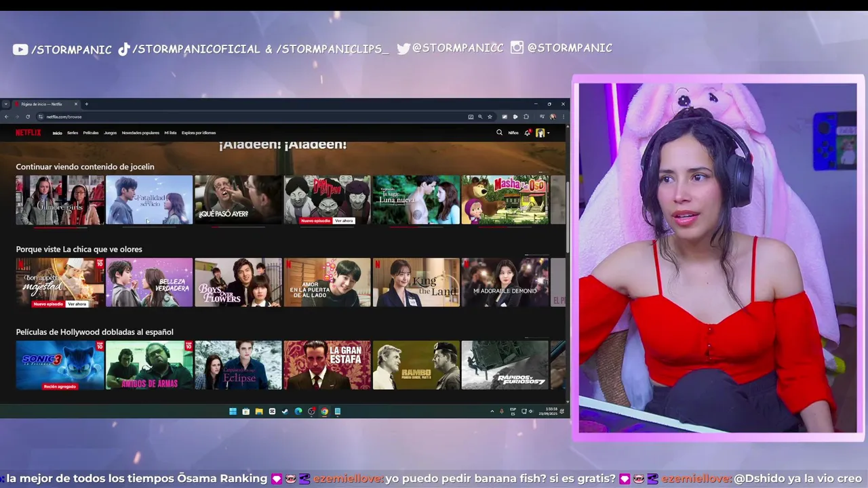Resume Luna nueva

pos(416,199)
